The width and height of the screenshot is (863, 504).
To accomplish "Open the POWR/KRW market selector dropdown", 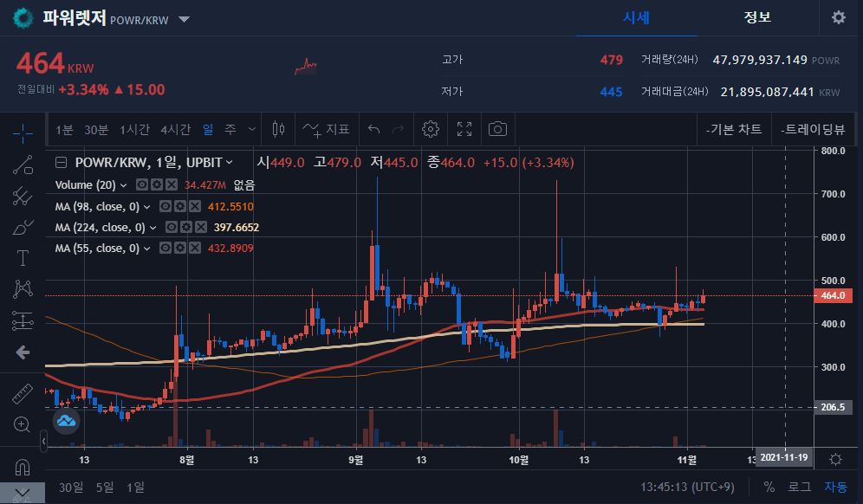I will tap(185, 20).
